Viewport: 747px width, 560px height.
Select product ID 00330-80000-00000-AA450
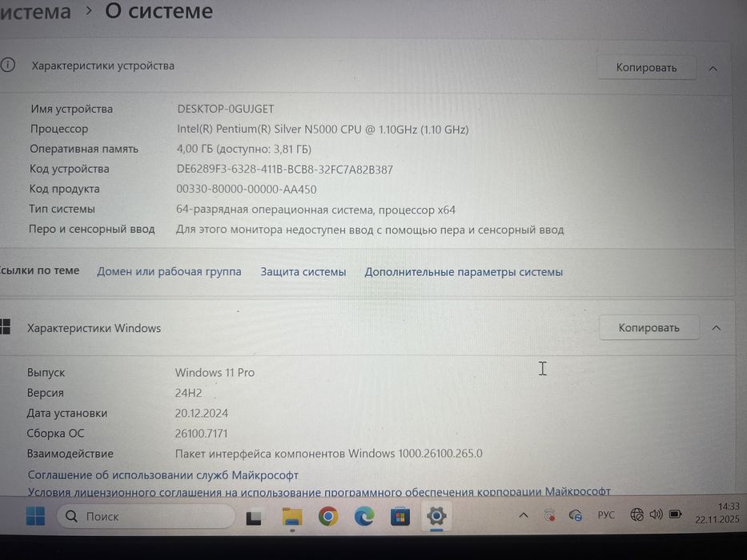[247, 190]
